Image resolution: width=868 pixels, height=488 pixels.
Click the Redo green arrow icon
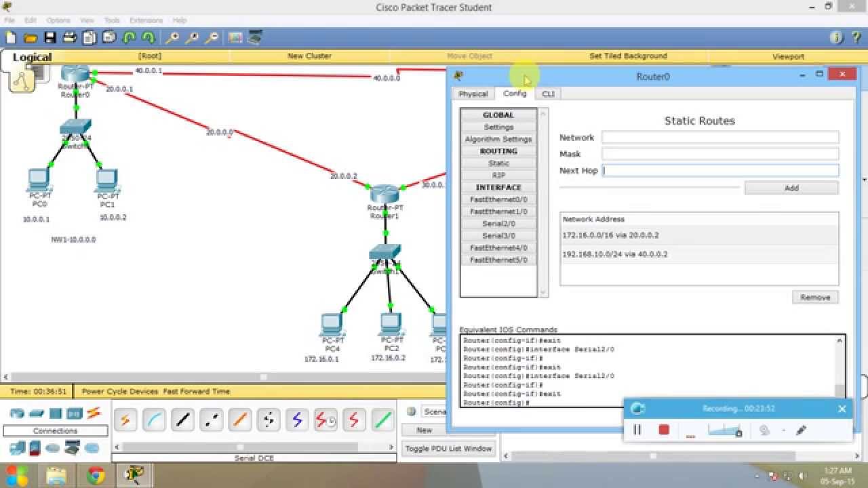[x=148, y=37]
